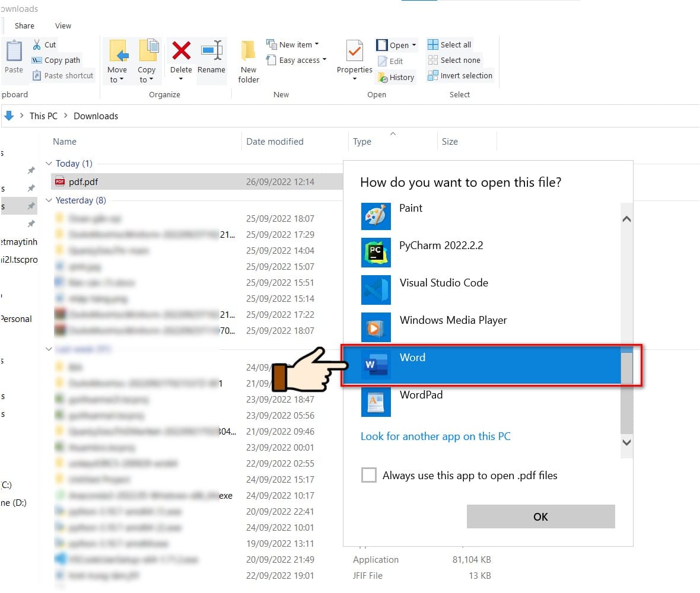Sort files by the Name column
This screenshot has width=700, height=593.
(65, 142)
